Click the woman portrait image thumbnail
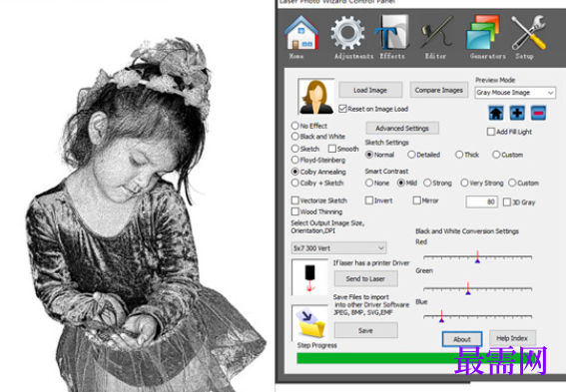The height and width of the screenshot is (392, 566). 316,97
